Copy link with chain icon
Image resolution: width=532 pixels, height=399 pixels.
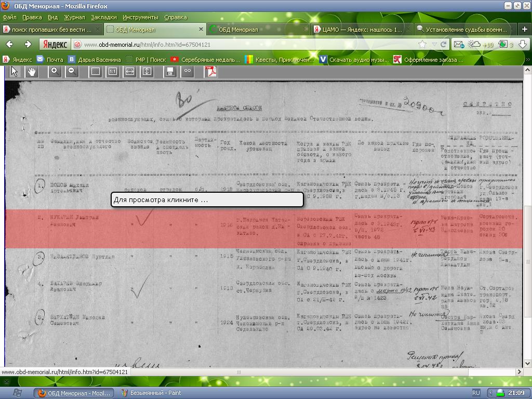pos(188,72)
